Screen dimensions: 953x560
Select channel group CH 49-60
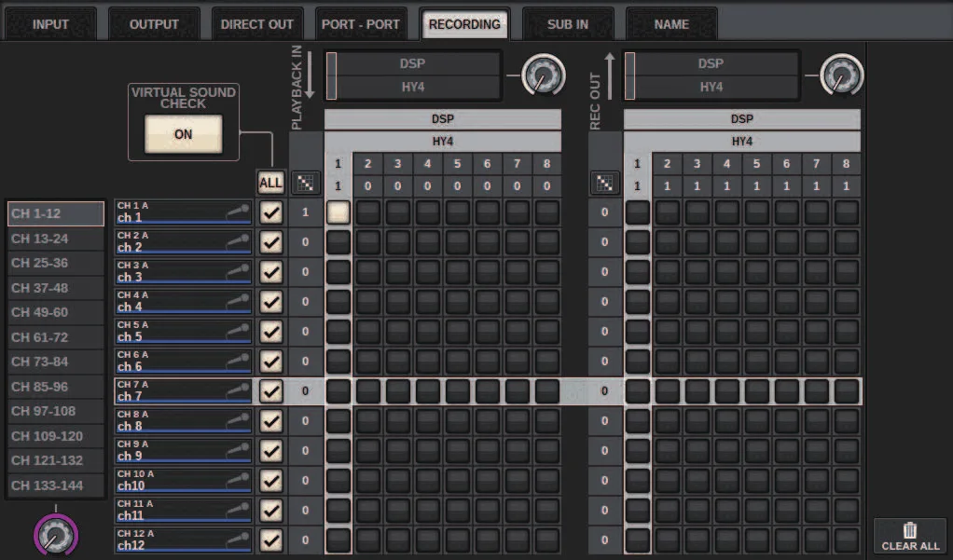55,312
